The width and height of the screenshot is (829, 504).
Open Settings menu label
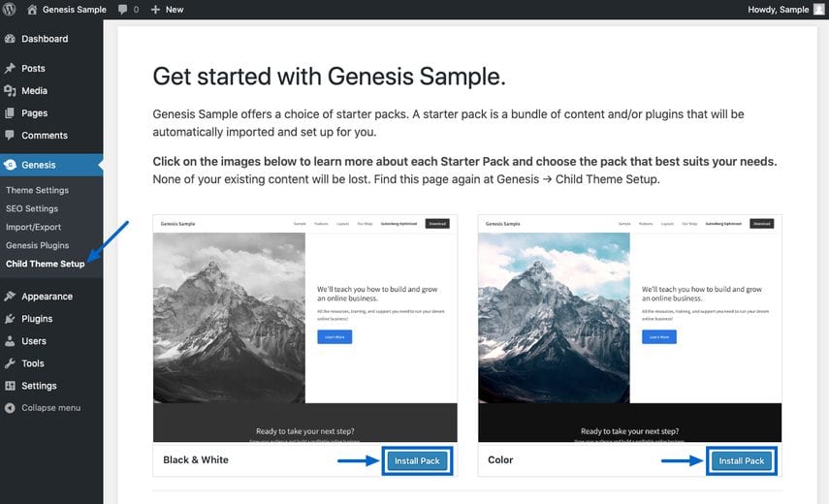point(39,386)
